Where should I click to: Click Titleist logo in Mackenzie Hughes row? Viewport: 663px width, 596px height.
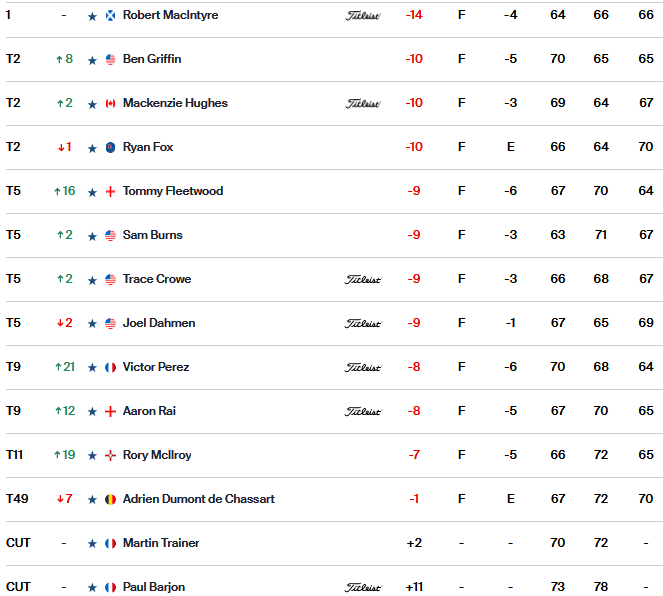[363, 103]
